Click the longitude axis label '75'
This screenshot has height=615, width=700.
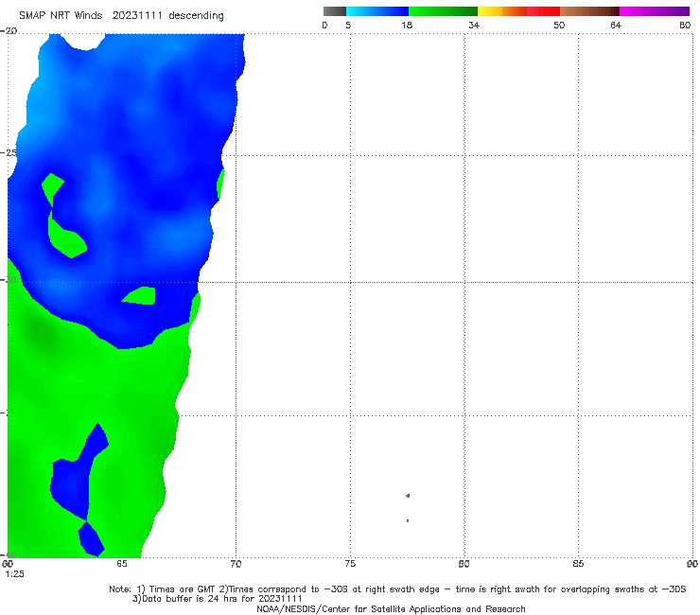click(350, 564)
